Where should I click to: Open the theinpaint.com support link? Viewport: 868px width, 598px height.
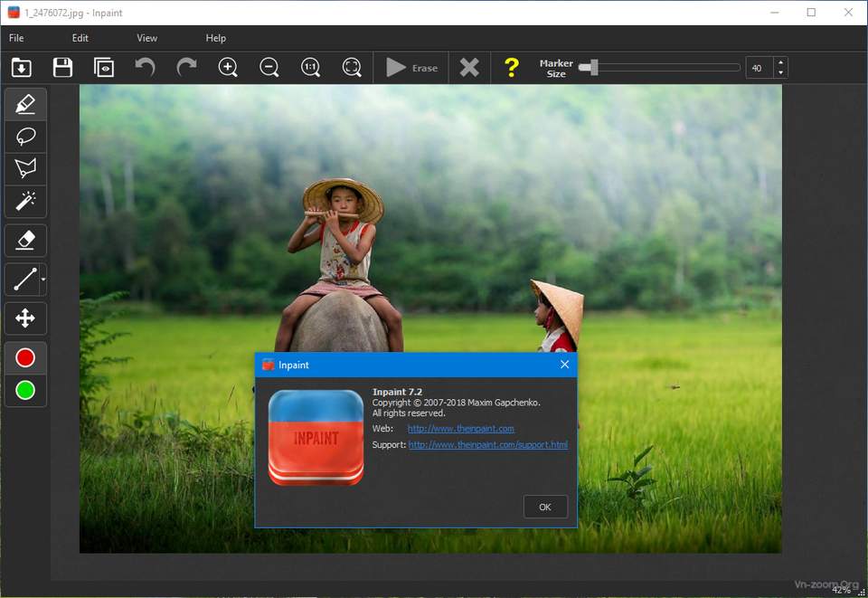point(488,445)
